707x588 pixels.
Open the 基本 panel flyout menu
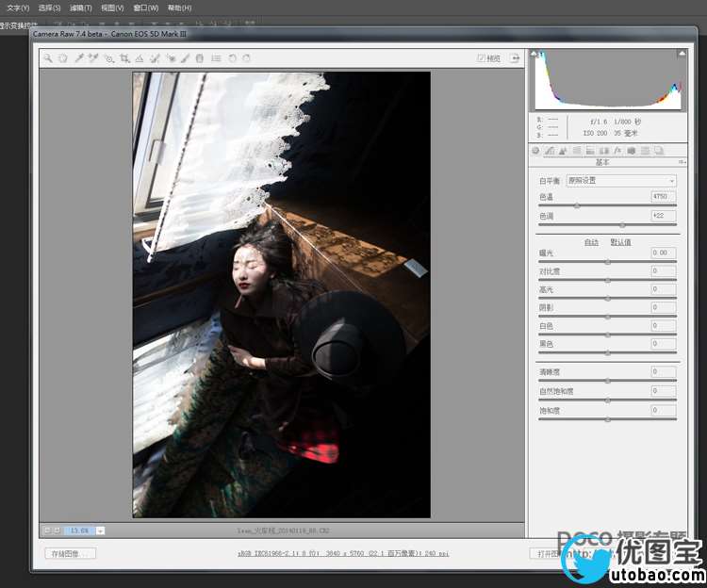681,162
